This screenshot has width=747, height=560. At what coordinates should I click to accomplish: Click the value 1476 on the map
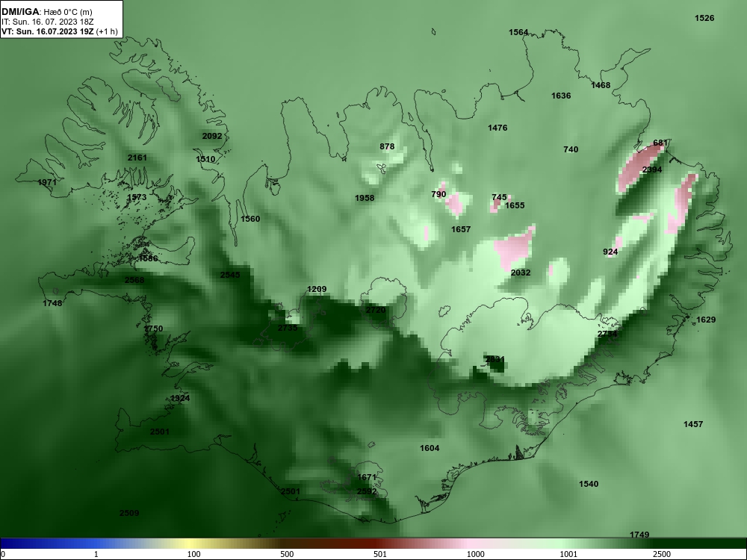pos(498,128)
